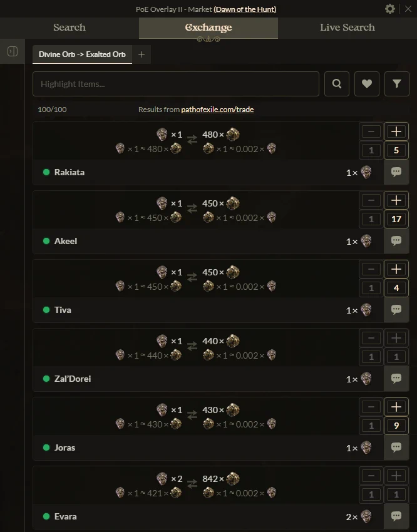
Task: Select the 9 quantity button on Joras's offer
Action: (x=396, y=426)
